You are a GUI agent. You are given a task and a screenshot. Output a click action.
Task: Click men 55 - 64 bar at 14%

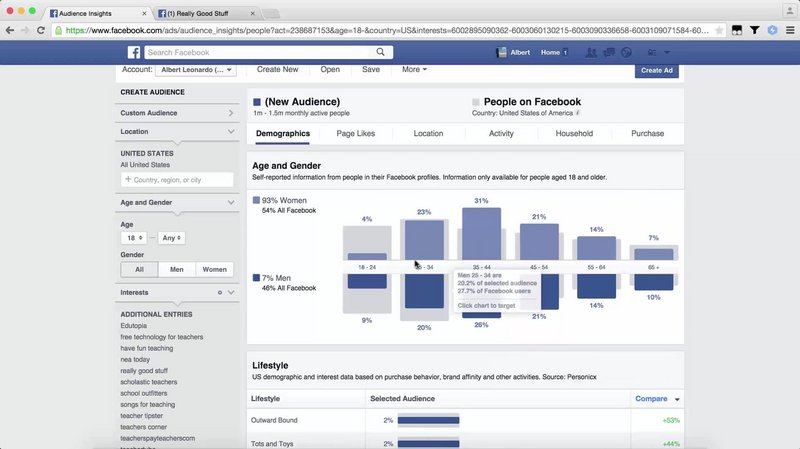pos(596,286)
